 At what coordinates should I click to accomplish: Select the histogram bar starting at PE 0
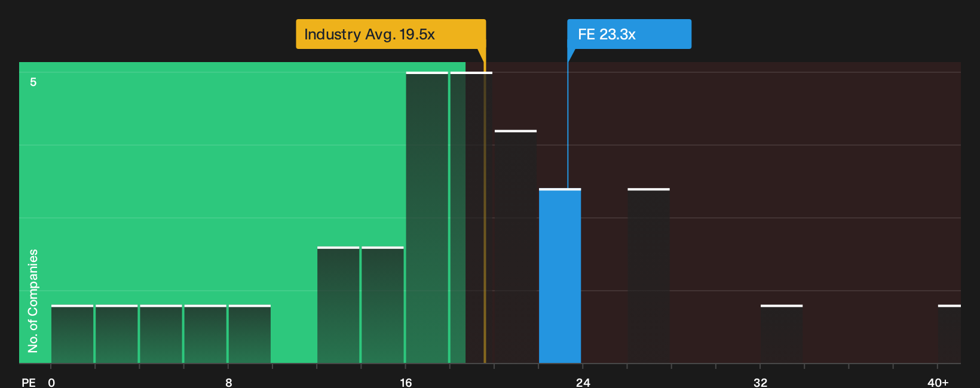point(72,334)
